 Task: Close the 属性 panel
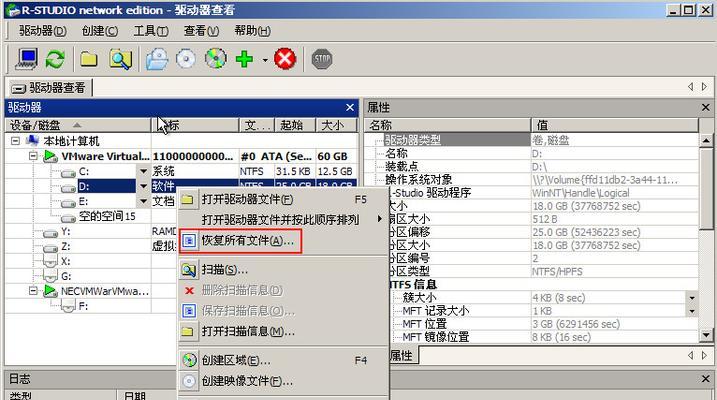click(x=706, y=107)
